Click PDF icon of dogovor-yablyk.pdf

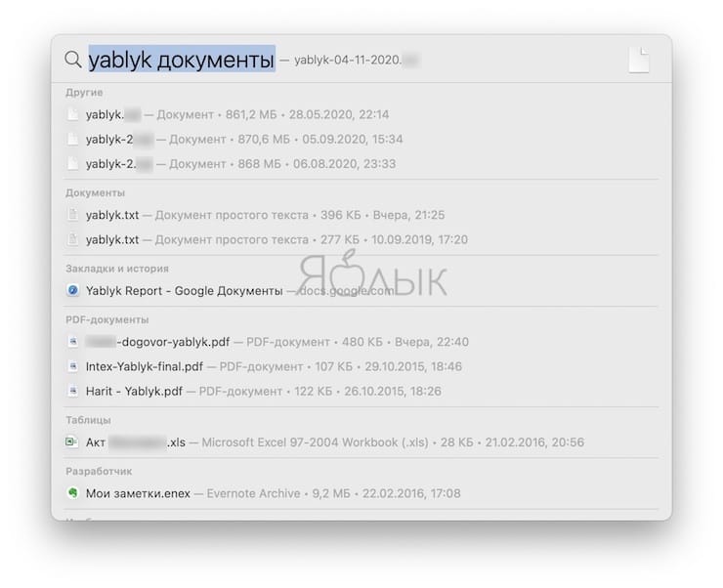click(x=73, y=342)
